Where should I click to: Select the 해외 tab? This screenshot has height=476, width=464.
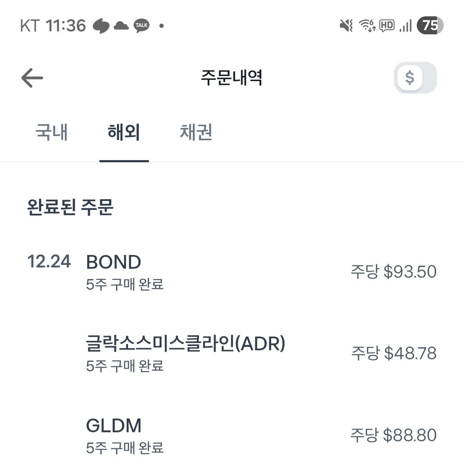pos(124,132)
